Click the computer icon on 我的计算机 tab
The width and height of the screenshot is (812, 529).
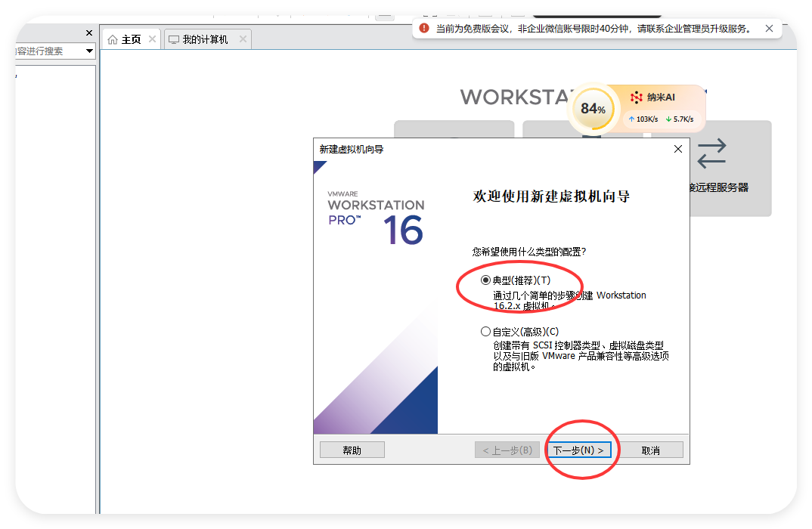click(x=173, y=39)
